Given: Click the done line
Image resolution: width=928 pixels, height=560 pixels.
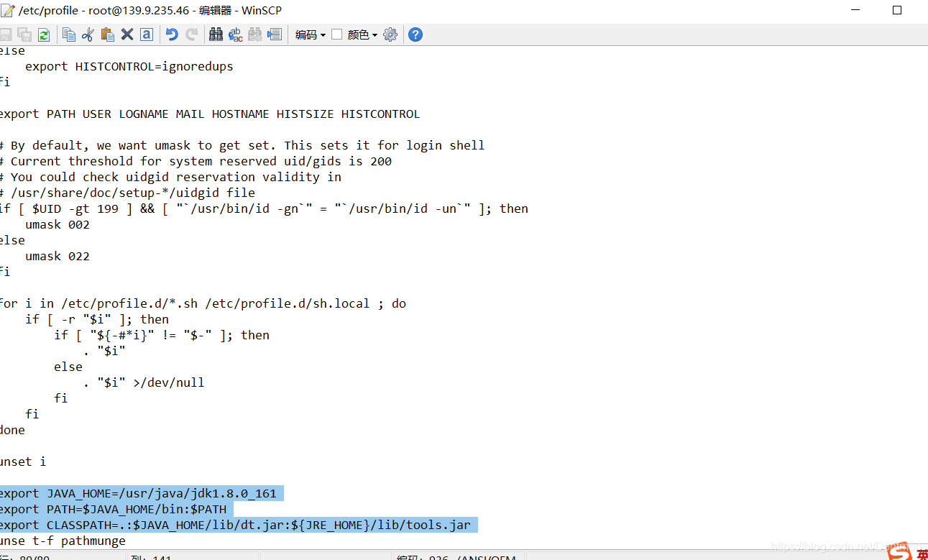Looking at the screenshot, I should [x=12, y=430].
